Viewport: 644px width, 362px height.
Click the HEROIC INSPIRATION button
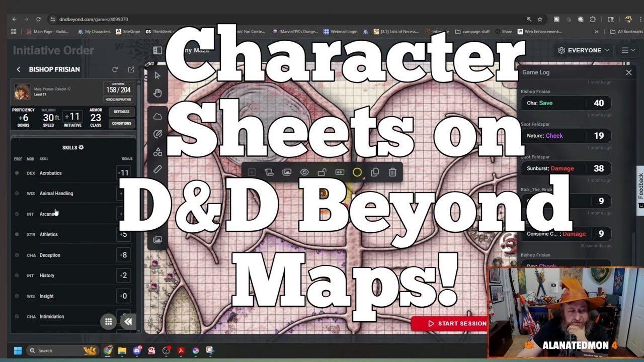tap(118, 100)
